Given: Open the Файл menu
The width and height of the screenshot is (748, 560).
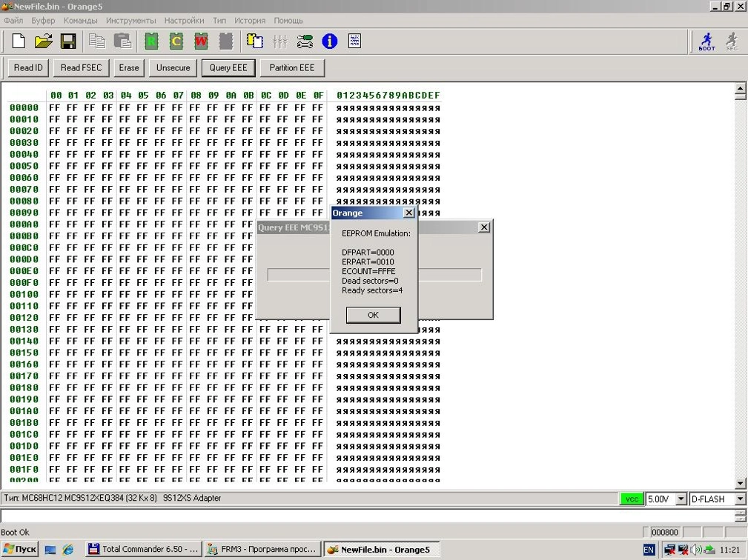Looking at the screenshot, I should (x=13, y=21).
